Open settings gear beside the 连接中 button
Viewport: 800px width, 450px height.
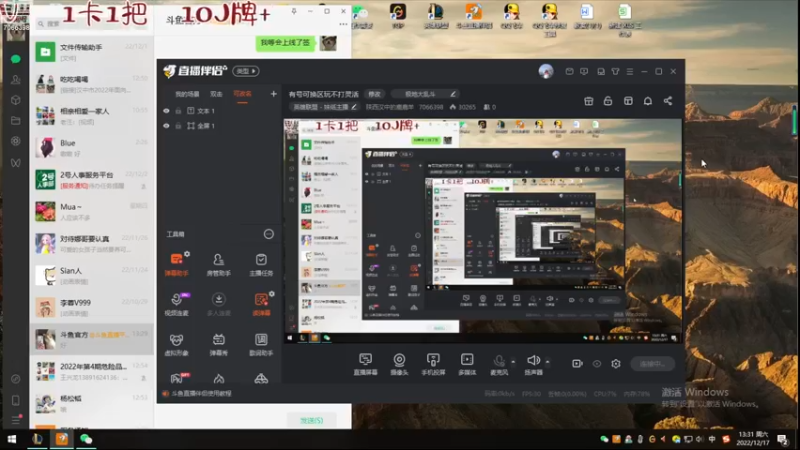616,363
